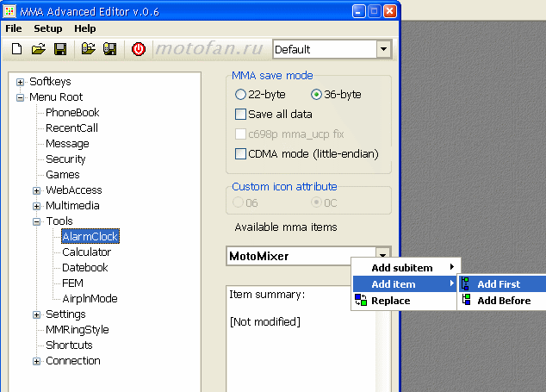
Task: Open the Default profile dropdown
Action: tap(383, 49)
